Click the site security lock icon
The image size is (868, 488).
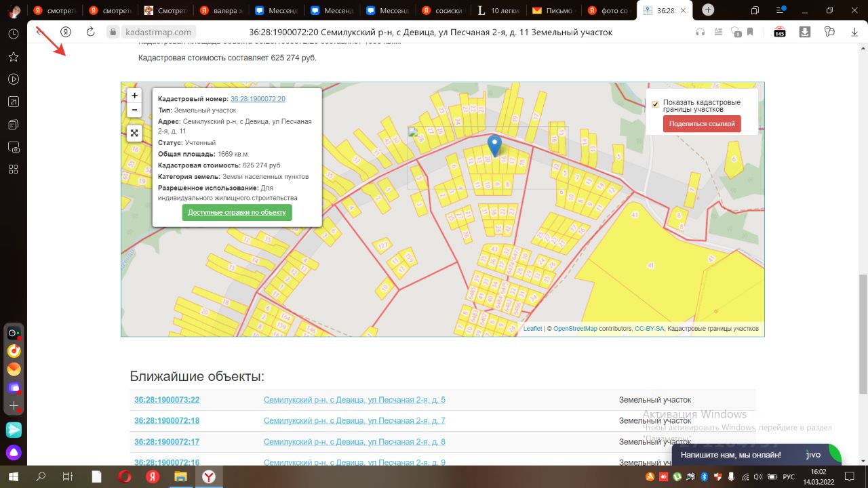(x=113, y=32)
